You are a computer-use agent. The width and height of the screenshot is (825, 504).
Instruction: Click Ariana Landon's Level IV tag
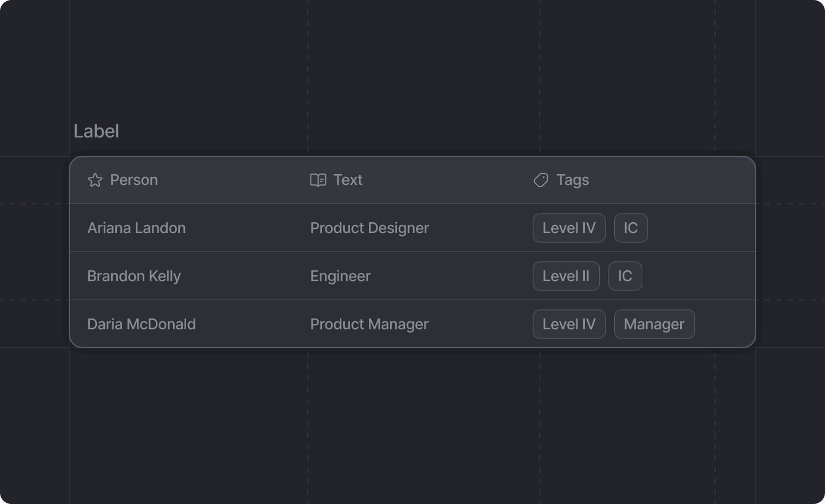tap(569, 228)
